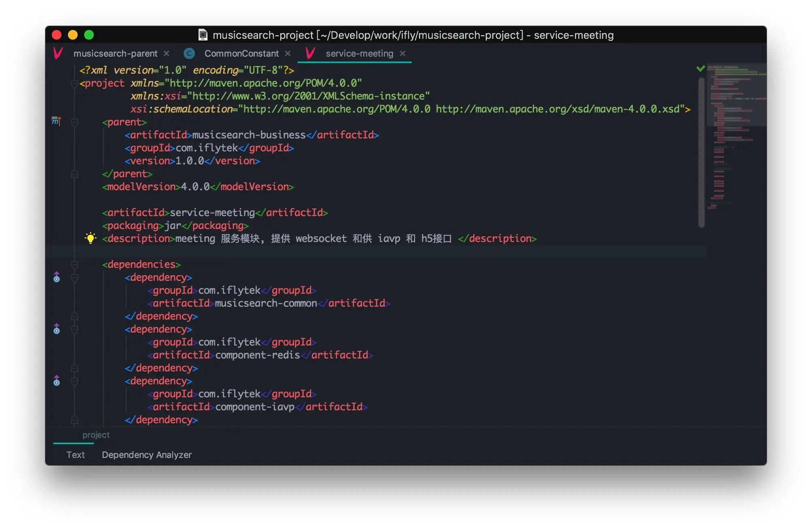Click gutter icon beside musicsearch-common dependency
Screen dimensions: 812x530
57,277
